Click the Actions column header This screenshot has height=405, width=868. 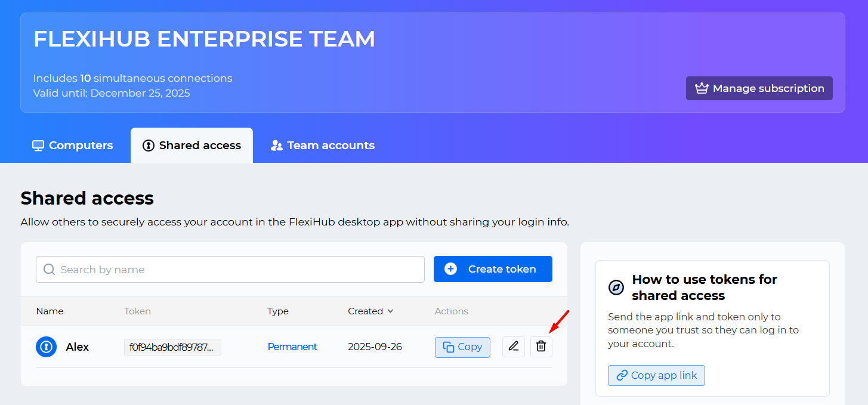452,311
